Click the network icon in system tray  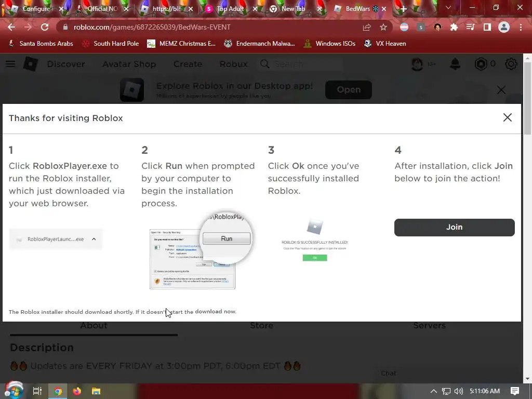tap(446, 391)
